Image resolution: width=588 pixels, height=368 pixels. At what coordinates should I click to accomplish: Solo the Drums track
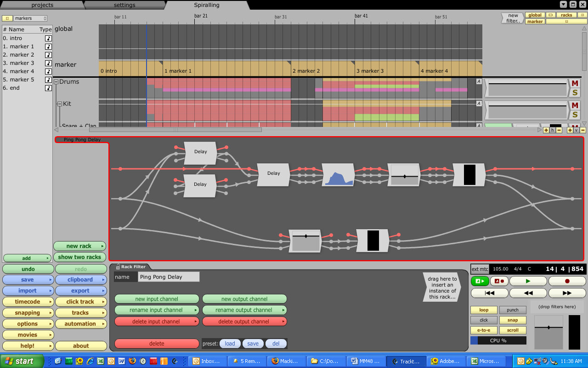(x=574, y=93)
